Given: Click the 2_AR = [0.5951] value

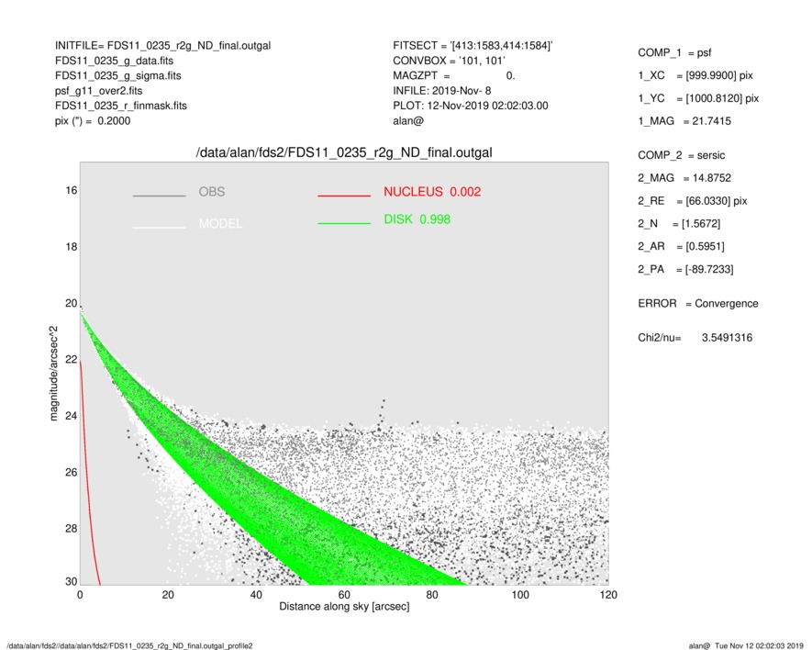Looking at the screenshot, I should click(x=681, y=247).
